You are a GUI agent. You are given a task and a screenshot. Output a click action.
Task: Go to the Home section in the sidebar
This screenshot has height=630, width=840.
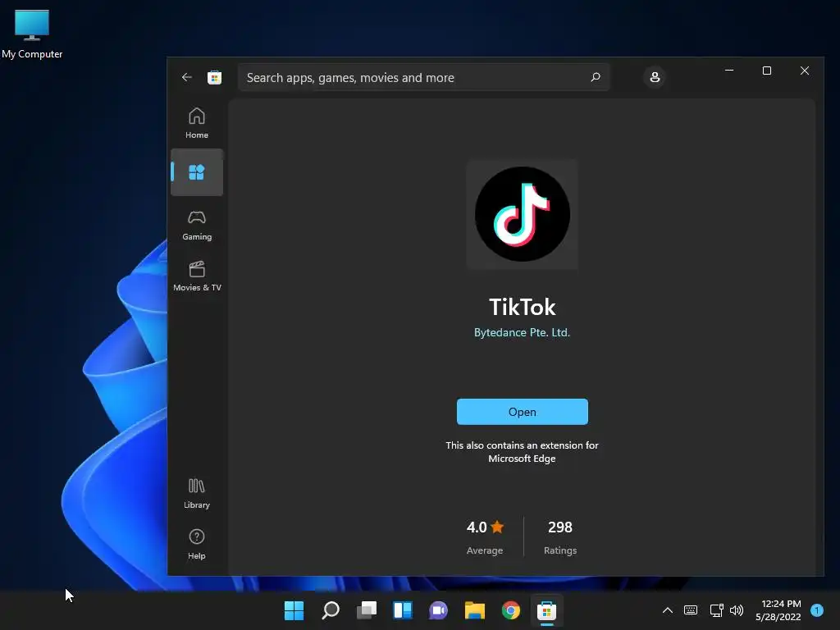coord(197,123)
